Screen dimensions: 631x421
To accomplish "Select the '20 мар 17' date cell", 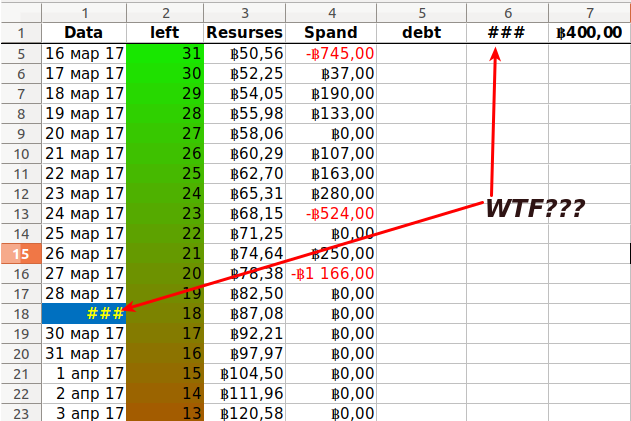I will pos(84,134).
